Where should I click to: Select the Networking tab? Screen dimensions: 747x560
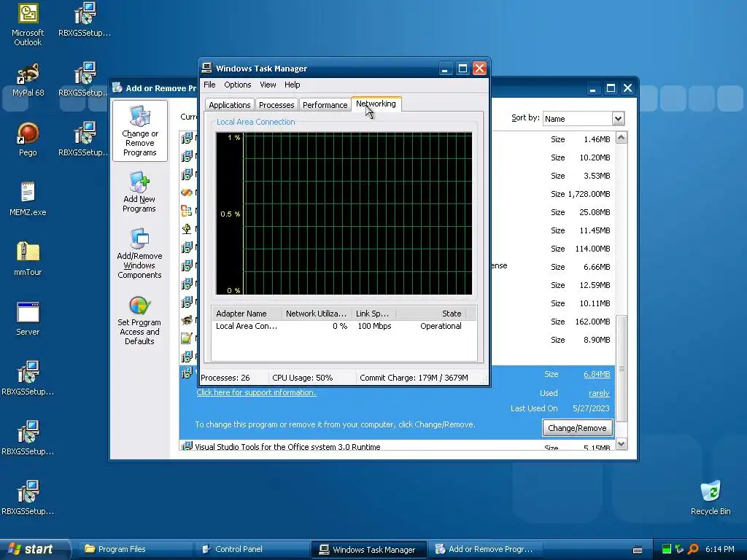coord(376,104)
